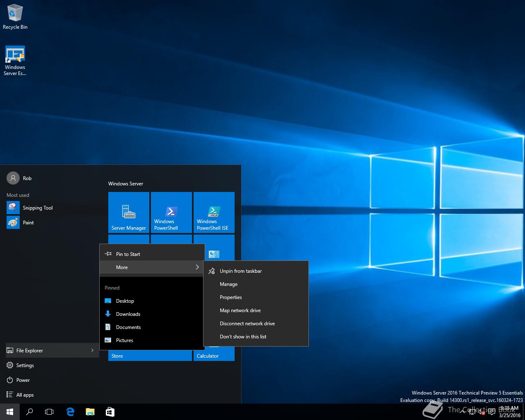This screenshot has width=525, height=420.
Task: Open Settings from Start menu
Action: pyautogui.click(x=52, y=365)
